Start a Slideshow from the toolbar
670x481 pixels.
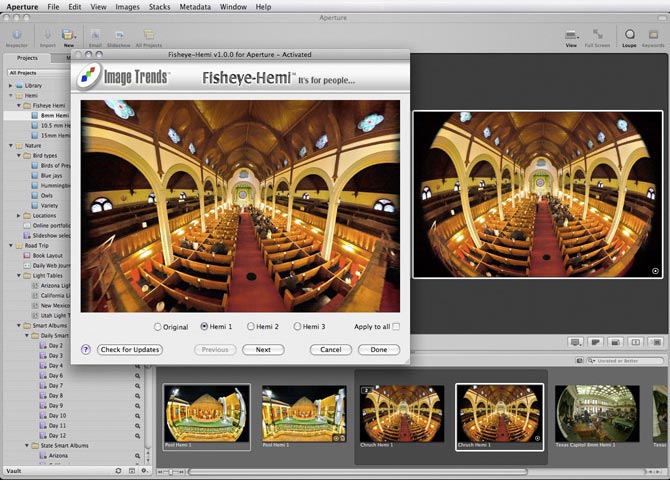[x=119, y=35]
